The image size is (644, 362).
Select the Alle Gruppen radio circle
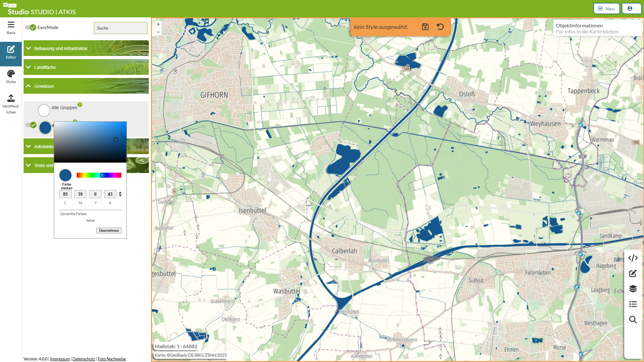pyautogui.click(x=44, y=110)
